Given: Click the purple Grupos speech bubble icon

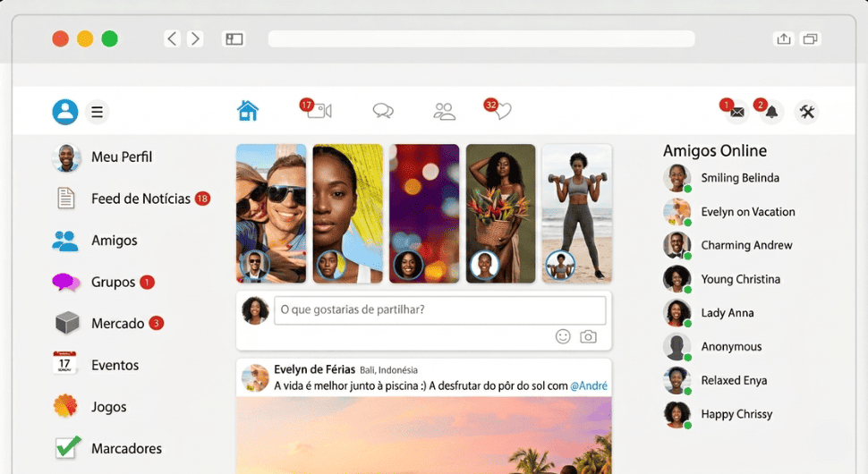Looking at the screenshot, I should click(65, 282).
